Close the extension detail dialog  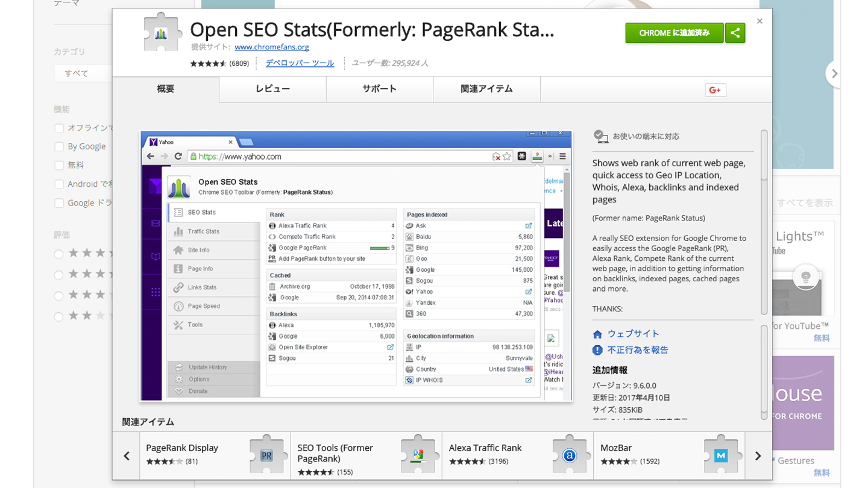pos(759,21)
